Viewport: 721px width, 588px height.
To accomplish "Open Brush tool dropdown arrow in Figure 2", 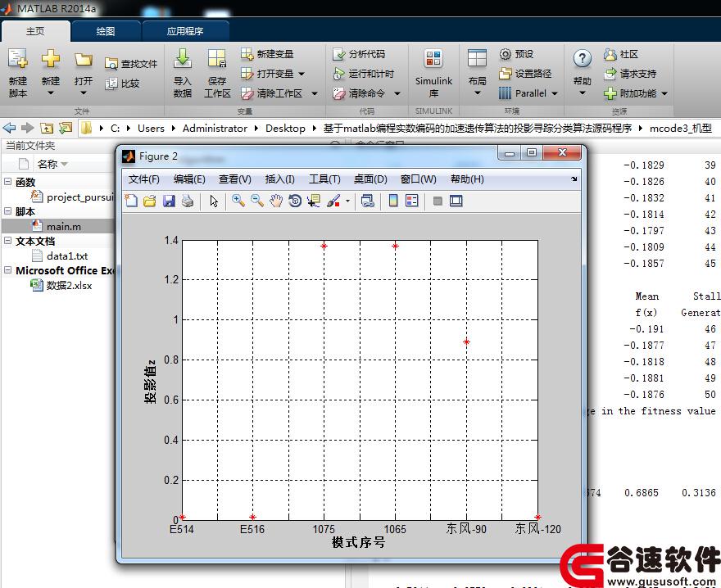I will coord(347,201).
